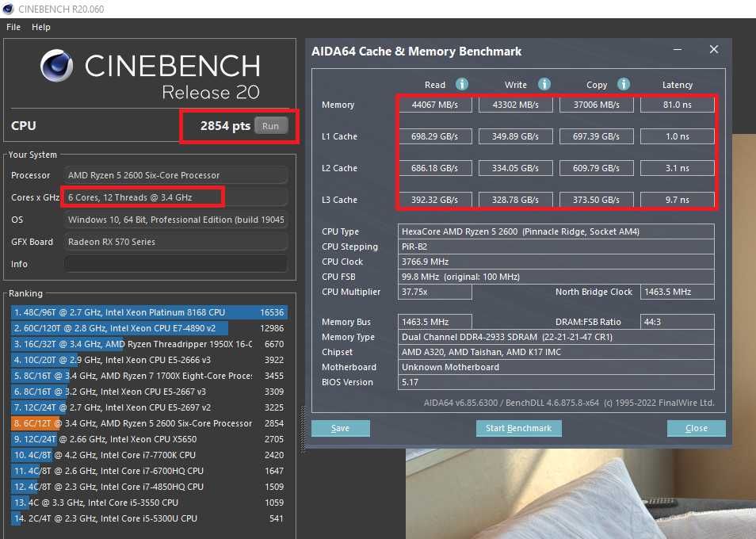Click the Motherboard value Unknown Motherboard
Viewport: 756px width, 539px height.
pos(556,367)
